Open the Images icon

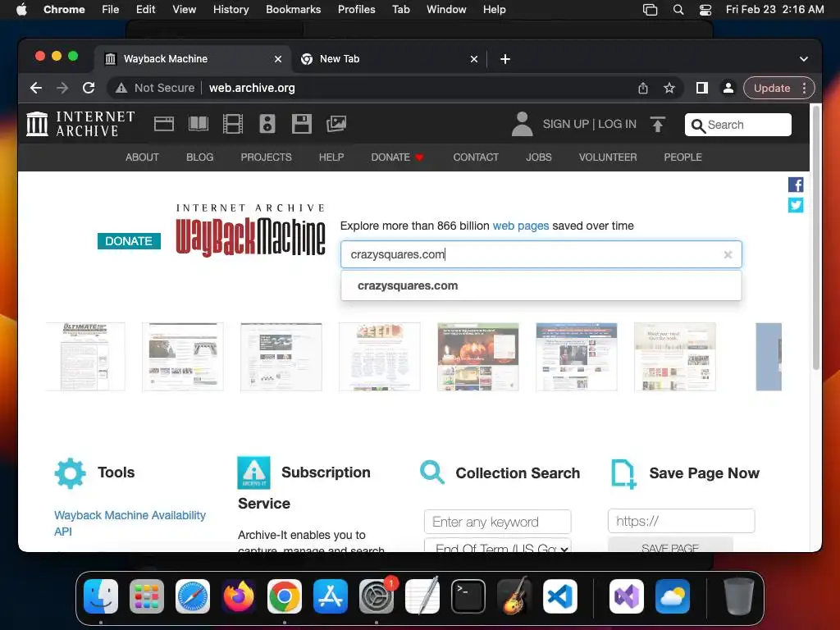pos(336,124)
